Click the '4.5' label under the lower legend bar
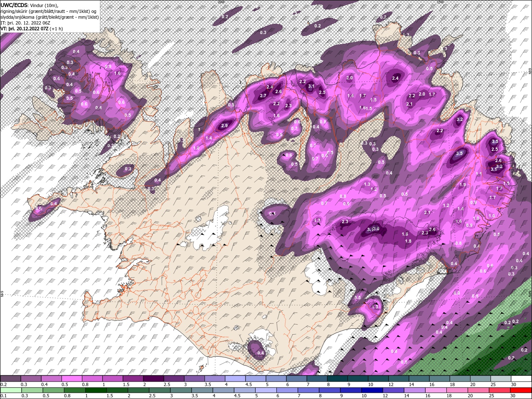The height and width of the screenshot is (399, 532). [x=238, y=396]
